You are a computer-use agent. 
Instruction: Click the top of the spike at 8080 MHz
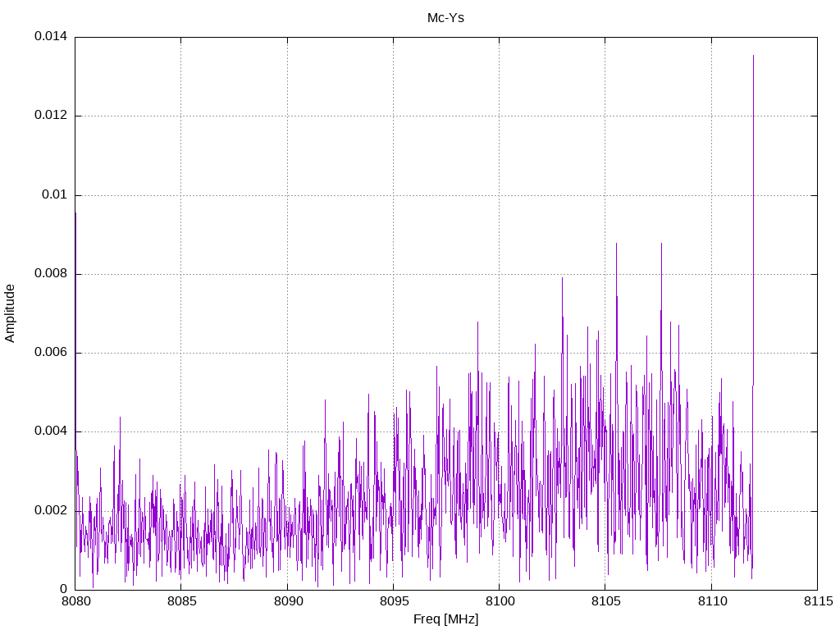click(75, 213)
